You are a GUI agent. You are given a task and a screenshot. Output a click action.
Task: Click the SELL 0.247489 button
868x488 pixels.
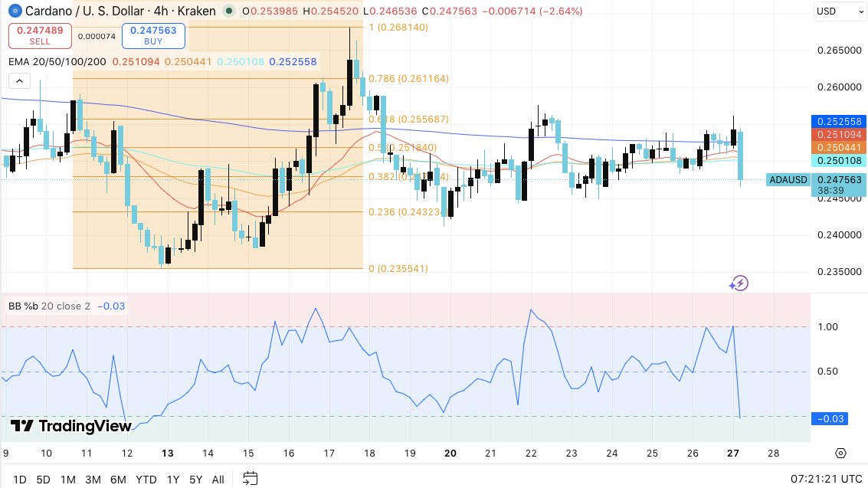pyautogui.click(x=39, y=35)
